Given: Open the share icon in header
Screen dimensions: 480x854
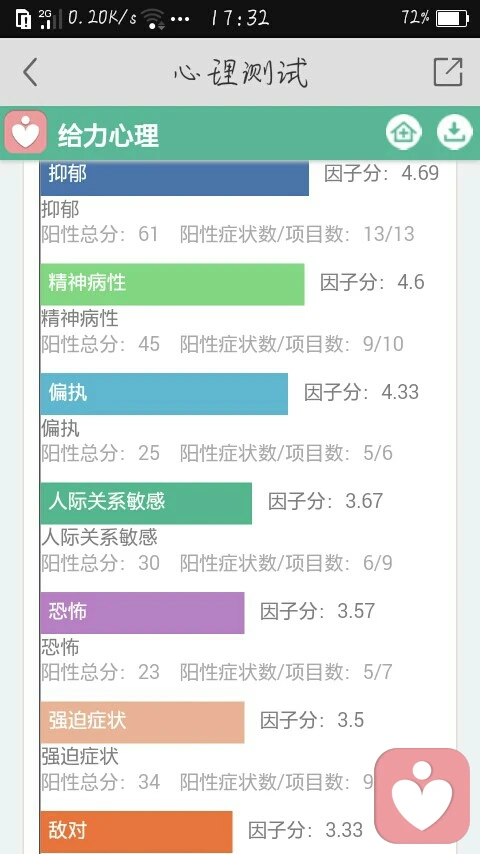Looking at the screenshot, I should pos(448,71).
